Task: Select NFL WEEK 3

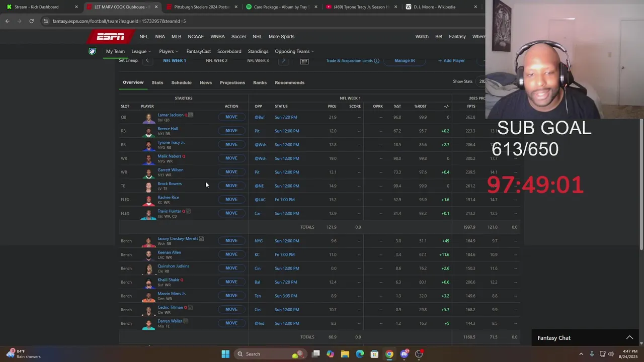Action: click(x=258, y=61)
